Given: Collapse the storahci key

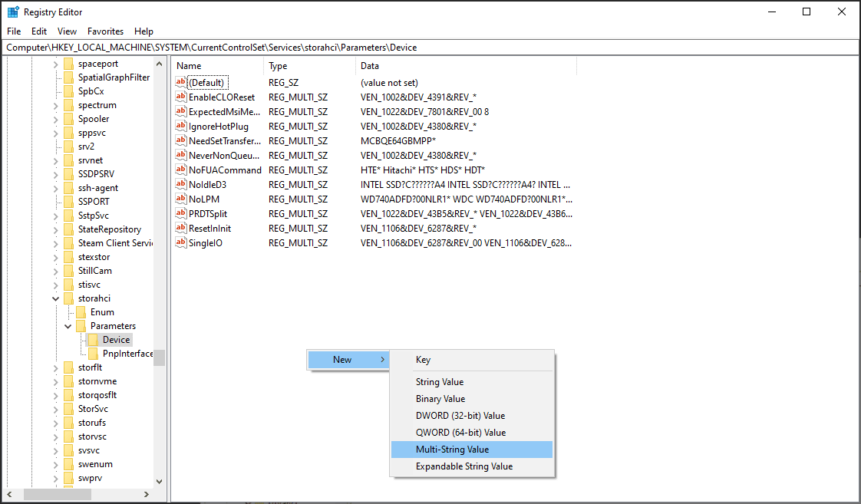Looking at the screenshot, I should 55,298.
